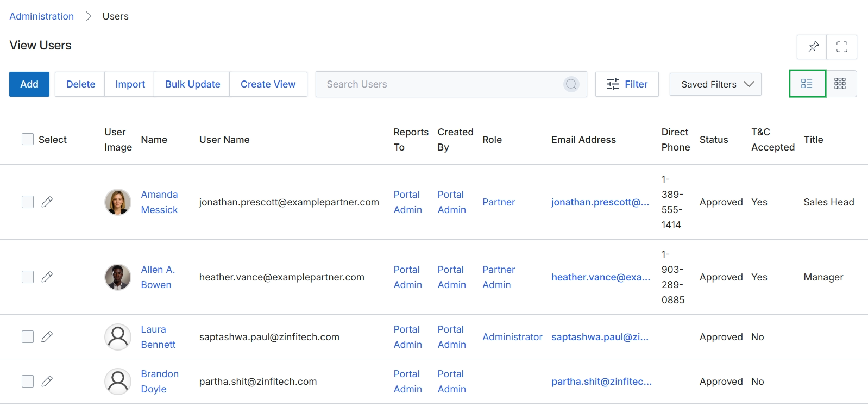This screenshot has height=412, width=868.
Task: Check the Amanda Messick row checkbox
Action: 28,202
